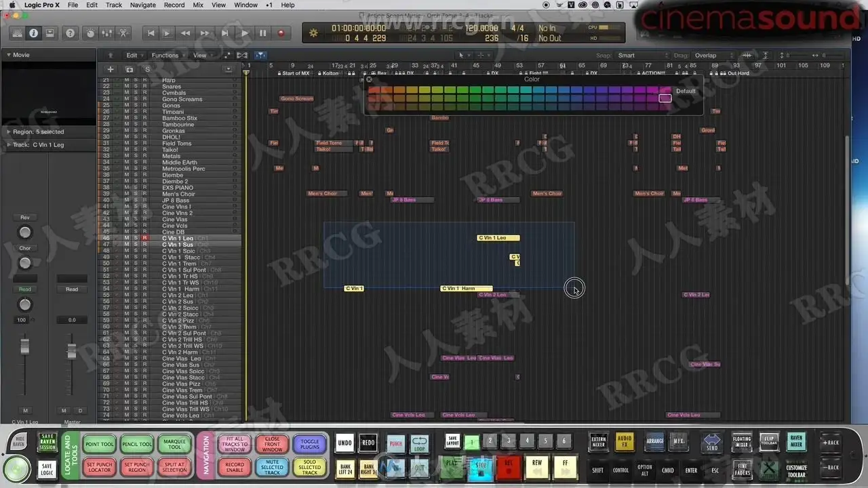This screenshot has height=488, width=868.
Task: Open Smart Controls knob icon
Action: point(90,33)
